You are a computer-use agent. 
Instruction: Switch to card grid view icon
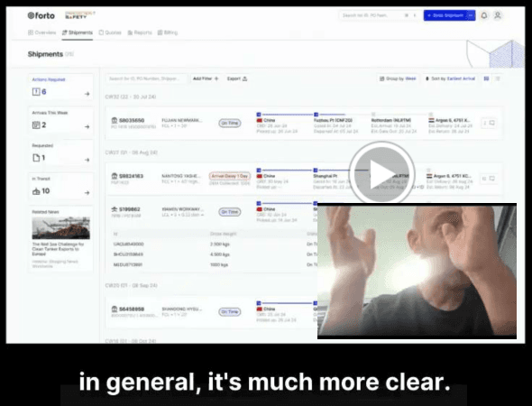[486, 78]
